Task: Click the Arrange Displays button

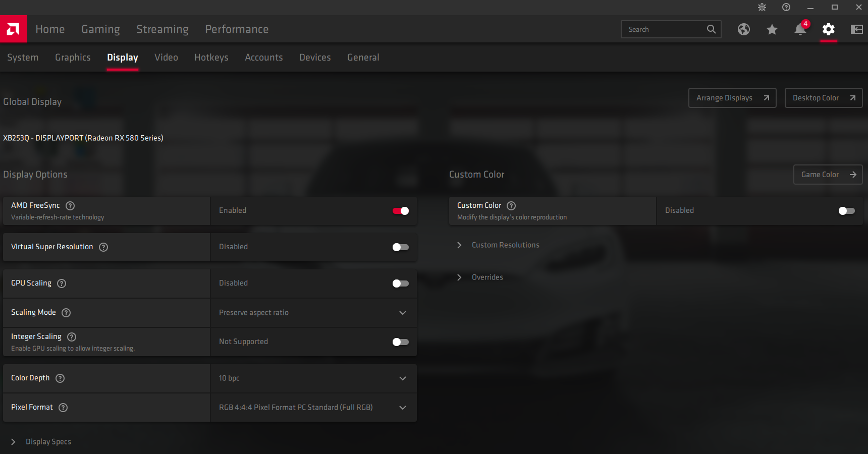Action: pos(732,98)
